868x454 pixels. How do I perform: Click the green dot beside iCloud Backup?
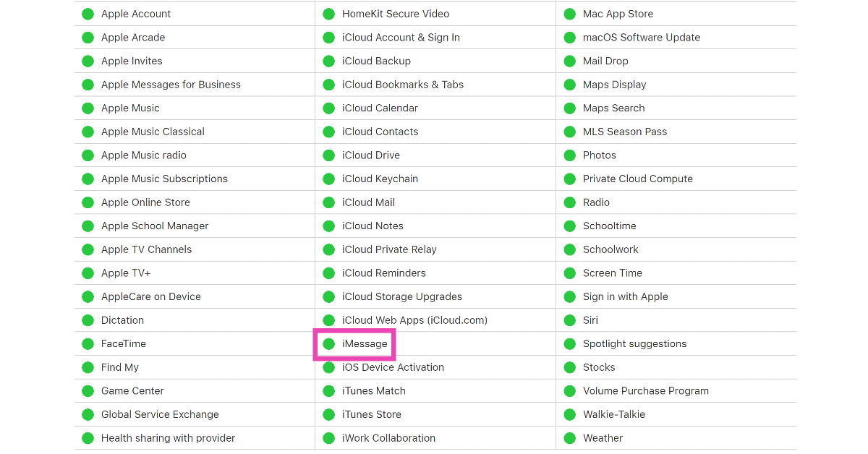(328, 61)
